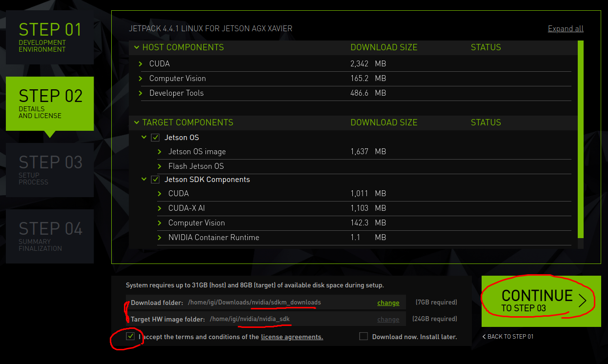Screen dimensions: 608x364
Task: Collapse the Host Components section
Action: (136, 47)
